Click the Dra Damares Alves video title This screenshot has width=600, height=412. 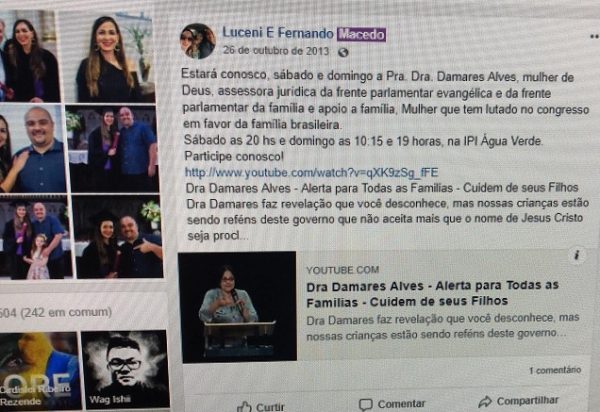tap(432, 294)
